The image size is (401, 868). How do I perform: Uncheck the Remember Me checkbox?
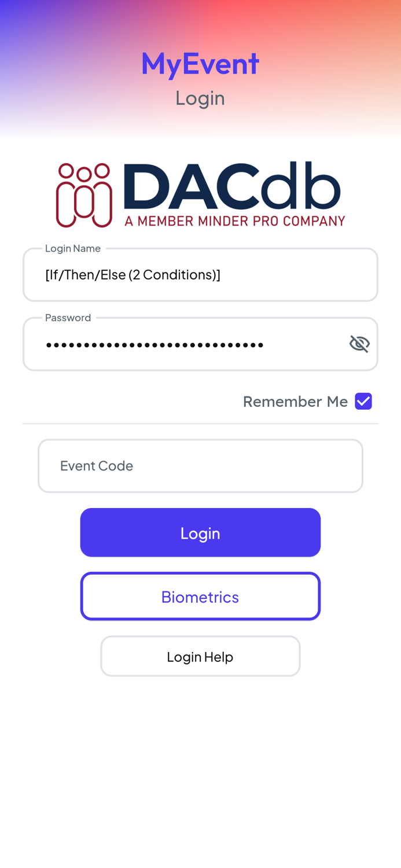click(364, 400)
